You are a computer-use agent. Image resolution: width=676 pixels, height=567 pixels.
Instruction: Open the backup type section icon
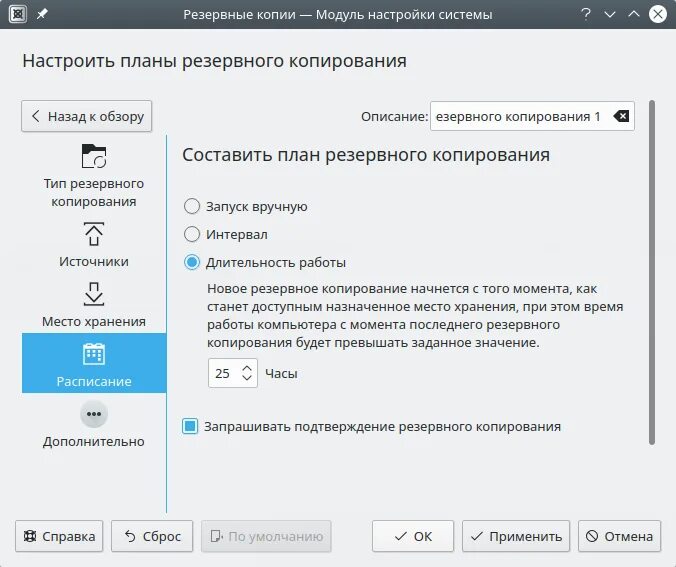pyautogui.click(x=94, y=156)
